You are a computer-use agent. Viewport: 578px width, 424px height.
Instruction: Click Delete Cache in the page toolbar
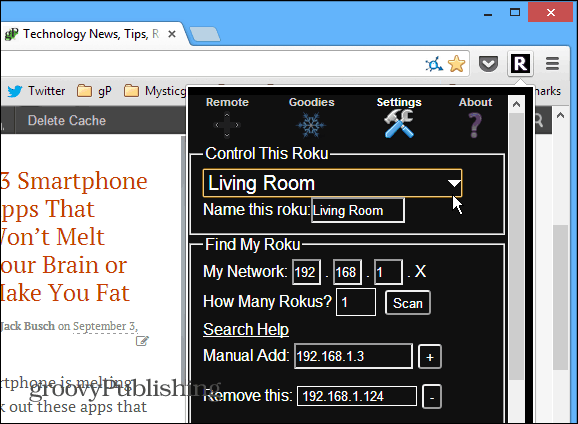tap(67, 121)
